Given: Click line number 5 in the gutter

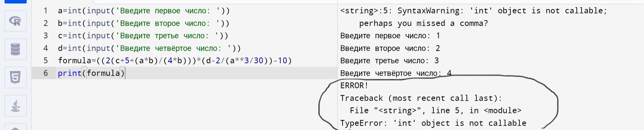Looking at the screenshot, I should 46,61.
